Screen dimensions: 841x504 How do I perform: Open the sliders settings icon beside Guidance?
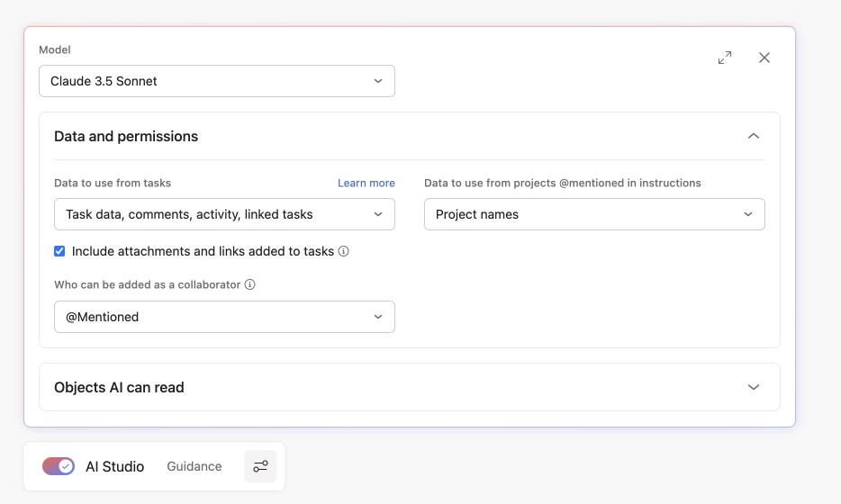pos(260,466)
